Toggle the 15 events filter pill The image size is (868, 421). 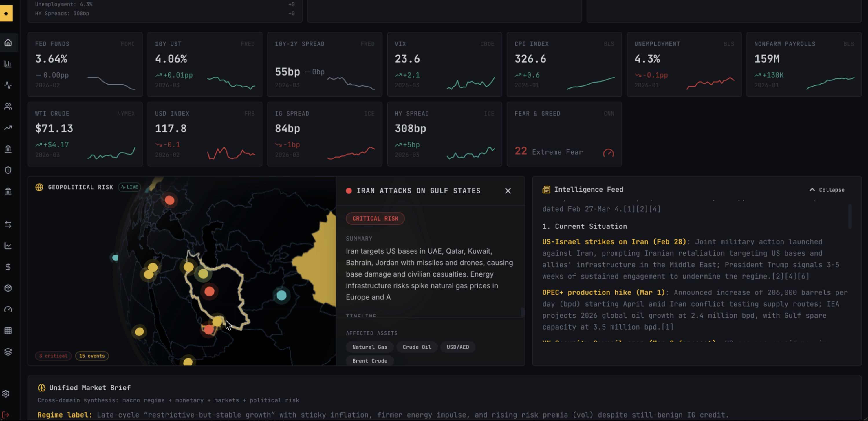(x=92, y=356)
